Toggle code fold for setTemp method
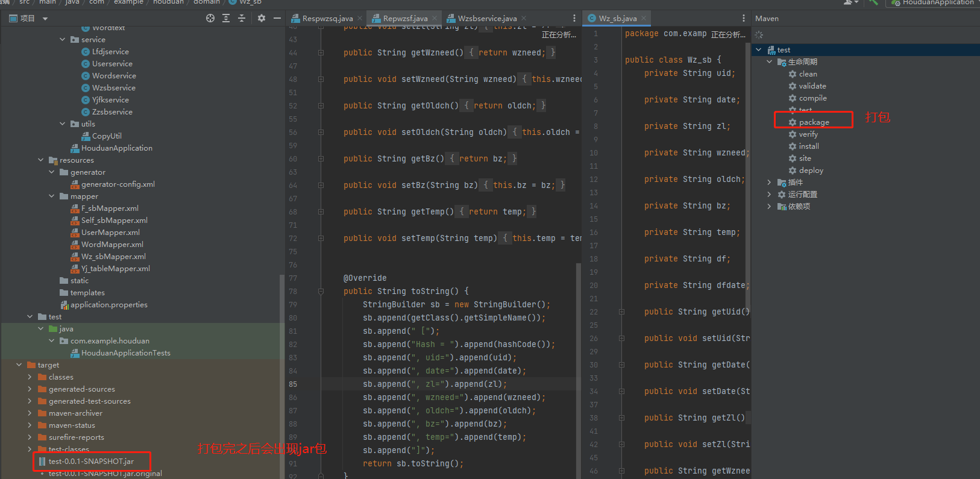The width and height of the screenshot is (980, 479). [x=321, y=239]
